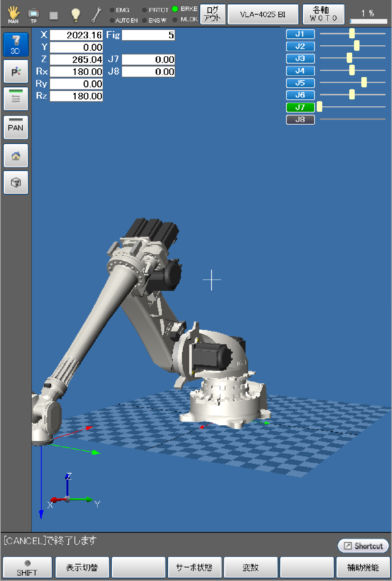Image resolution: width=392 pixels, height=581 pixels.
Task: Click the 3D cube view icon
Action: click(x=16, y=183)
